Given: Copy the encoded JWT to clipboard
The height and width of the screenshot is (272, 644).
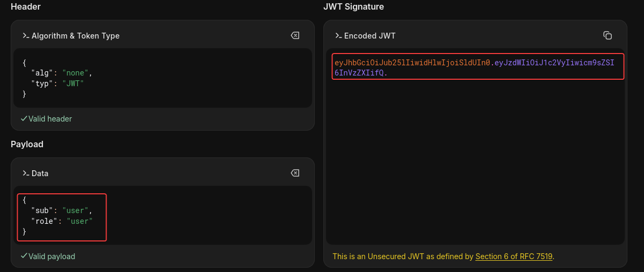Looking at the screenshot, I should 608,35.
